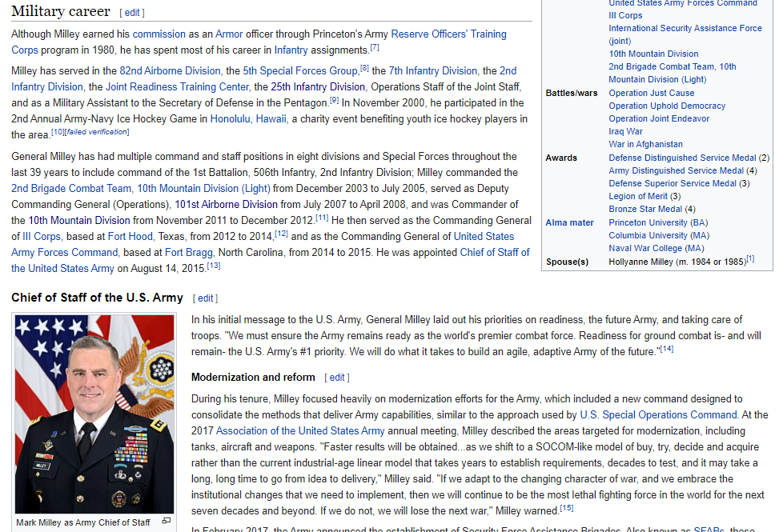The height and width of the screenshot is (532, 783).
Task: Open citation reference 11
Action: (x=322, y=218)
